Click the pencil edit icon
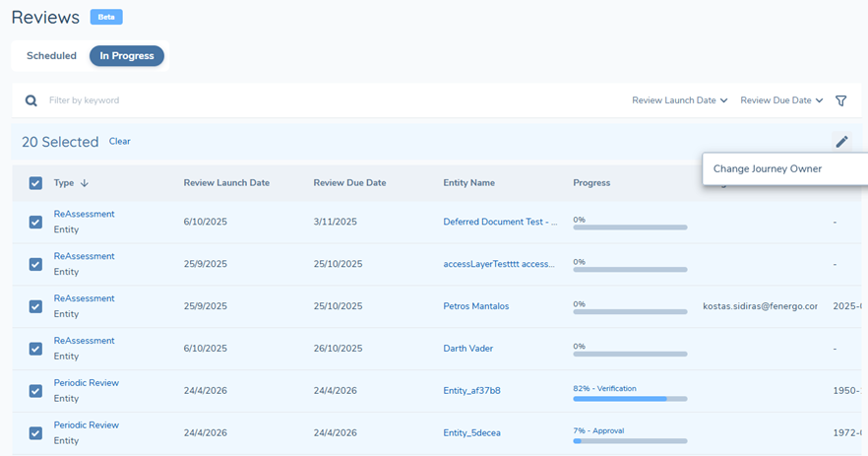 point(841,142)
